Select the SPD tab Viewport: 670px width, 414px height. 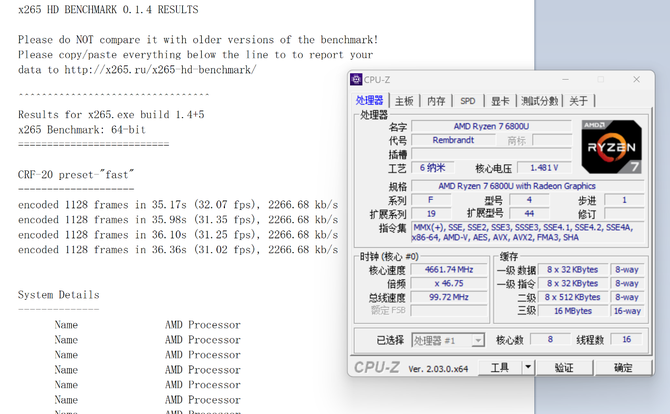point(467,101)
